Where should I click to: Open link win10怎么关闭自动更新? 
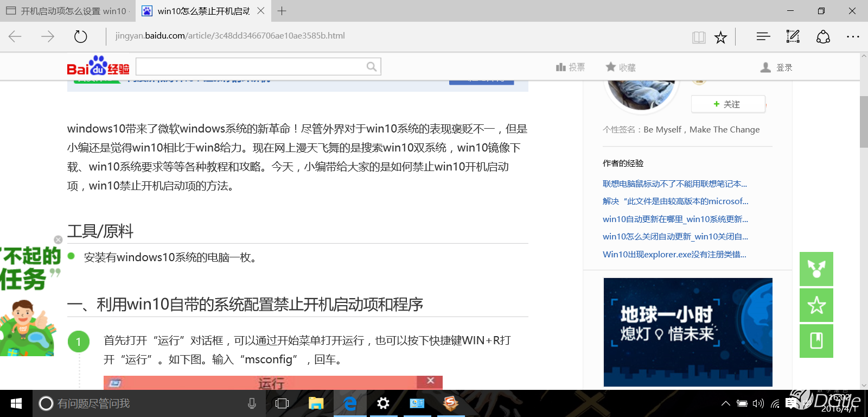coord(675,236)
